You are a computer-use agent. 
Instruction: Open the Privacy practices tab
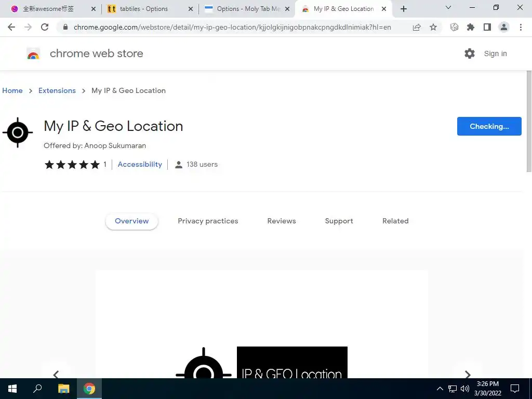(x=208, y=221)
